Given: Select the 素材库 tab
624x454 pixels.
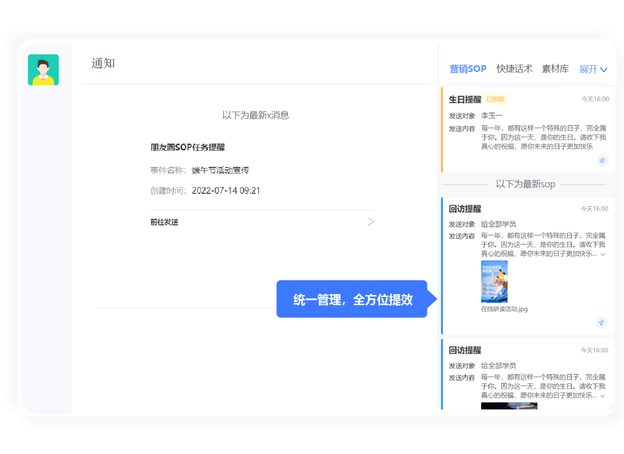Looking at the screenshot, I should click(x=555, y=69).
